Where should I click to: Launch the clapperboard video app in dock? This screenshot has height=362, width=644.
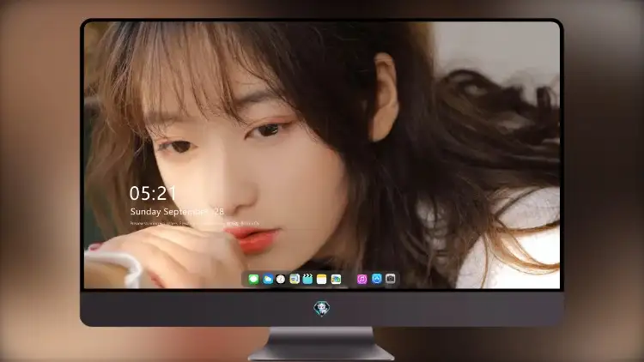coord(307,279)
